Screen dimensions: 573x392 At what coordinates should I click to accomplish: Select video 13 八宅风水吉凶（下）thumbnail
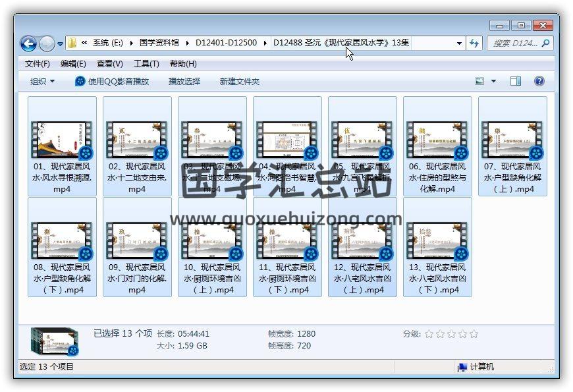pyautogui.click(x=437, y=241)
